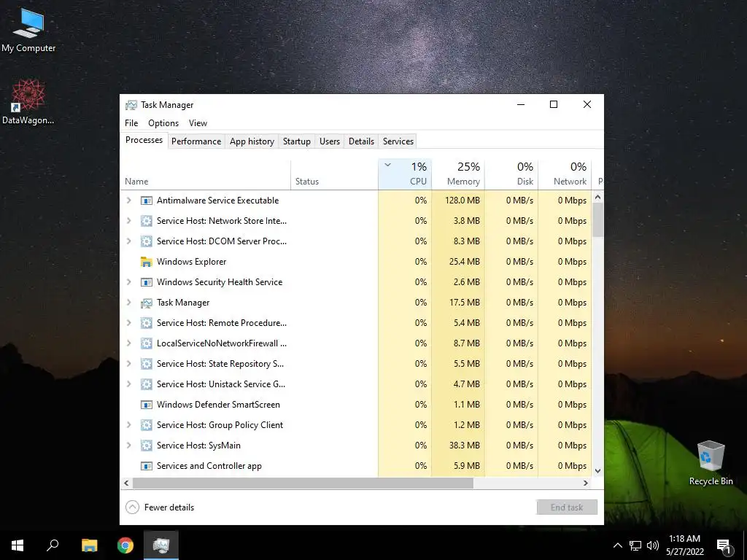This screenshot has height=560, width=747.
Task: Open the notification center icon
Action: point(724,546)
